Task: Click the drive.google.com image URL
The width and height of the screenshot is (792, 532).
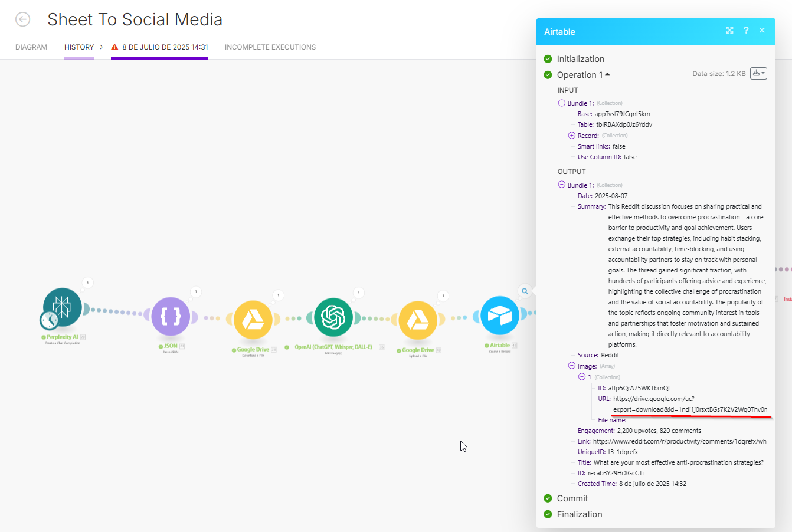Action: 690,404
